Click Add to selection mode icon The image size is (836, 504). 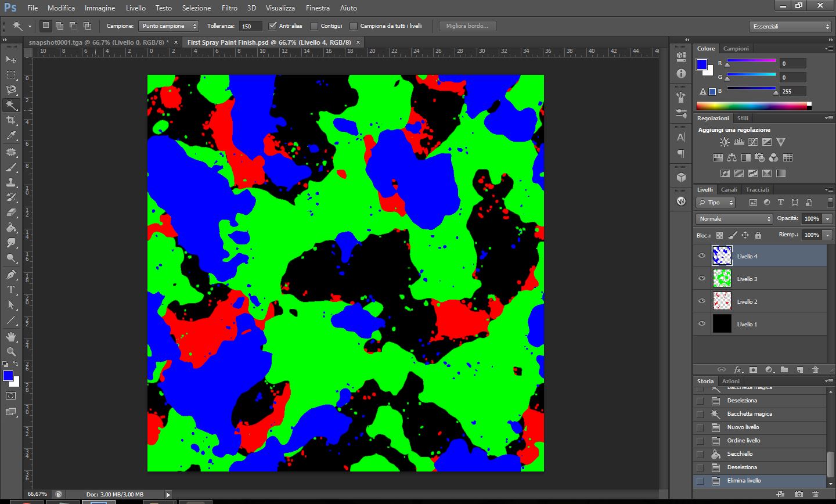[59, 26]
